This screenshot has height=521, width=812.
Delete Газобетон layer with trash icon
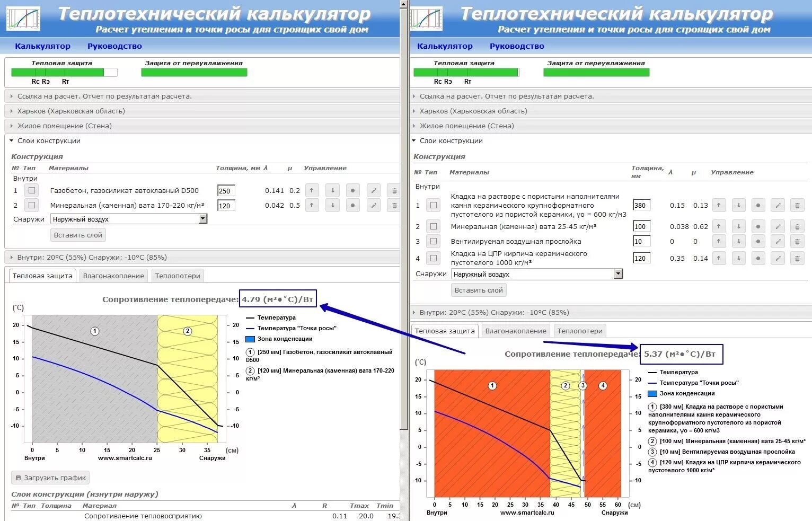coord(394,190)
